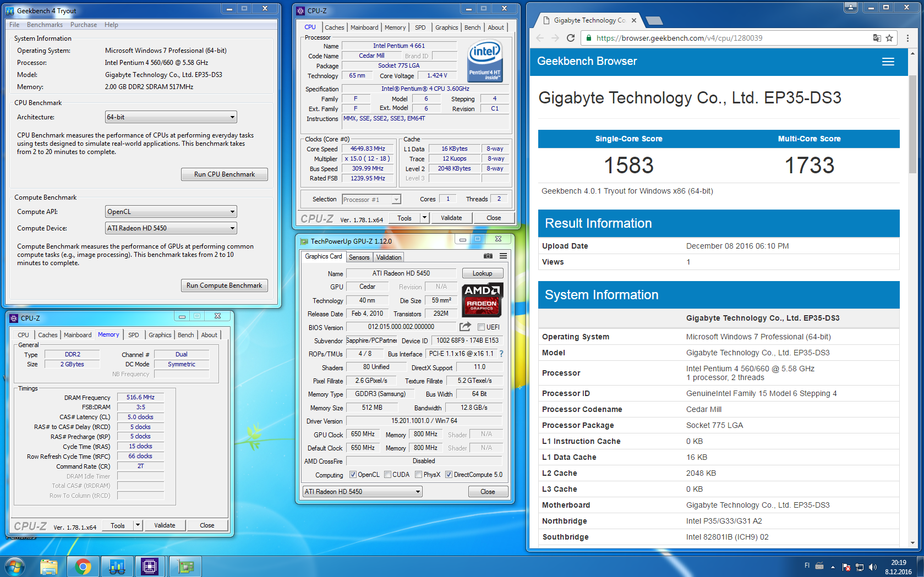Open the Help menu in Geekbench

(111, 25)
